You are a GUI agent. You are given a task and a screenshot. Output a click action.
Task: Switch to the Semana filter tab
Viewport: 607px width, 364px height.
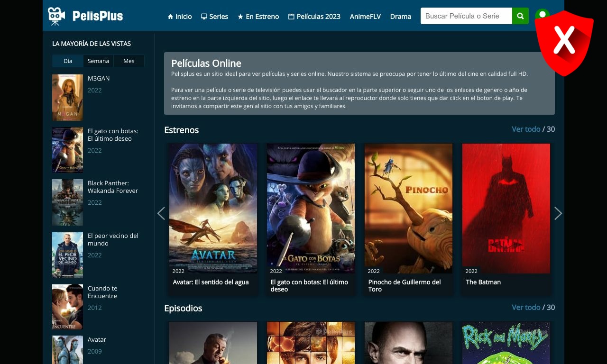(98, 61)
